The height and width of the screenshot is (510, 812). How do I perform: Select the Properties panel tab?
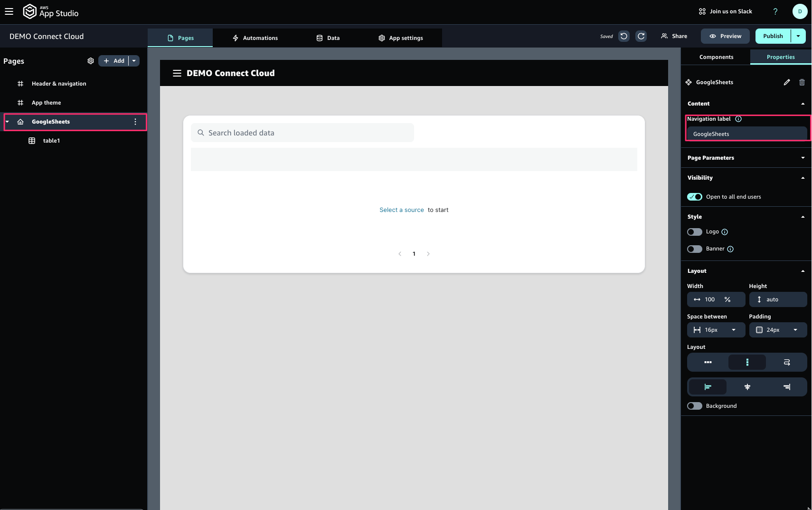[781, 57]
